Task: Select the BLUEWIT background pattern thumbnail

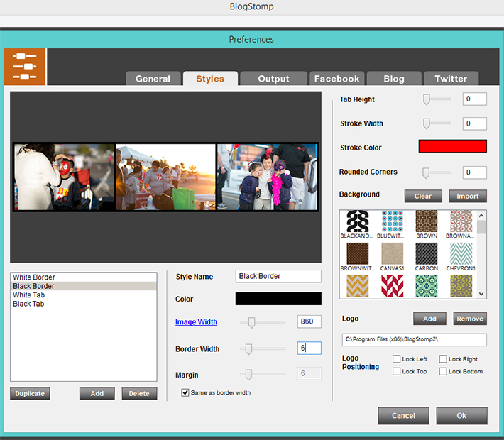Action: point(392,221)
